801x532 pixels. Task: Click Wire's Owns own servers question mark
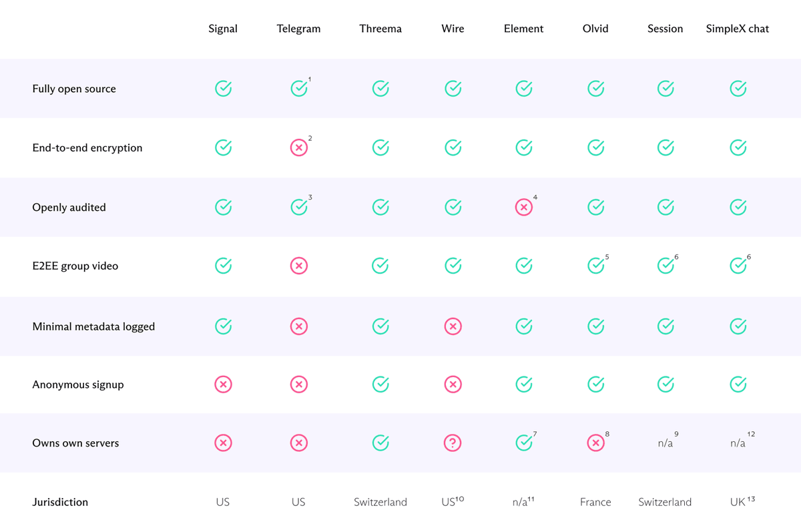tap(453, 443)
